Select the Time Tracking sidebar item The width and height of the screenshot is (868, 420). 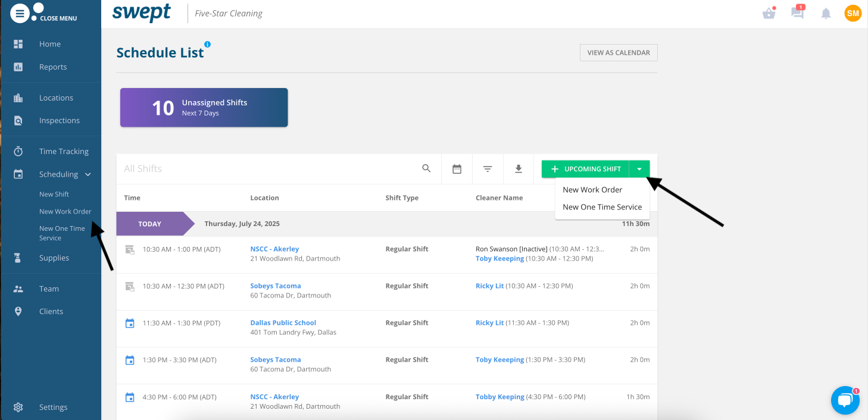click(x=63, y=151)
